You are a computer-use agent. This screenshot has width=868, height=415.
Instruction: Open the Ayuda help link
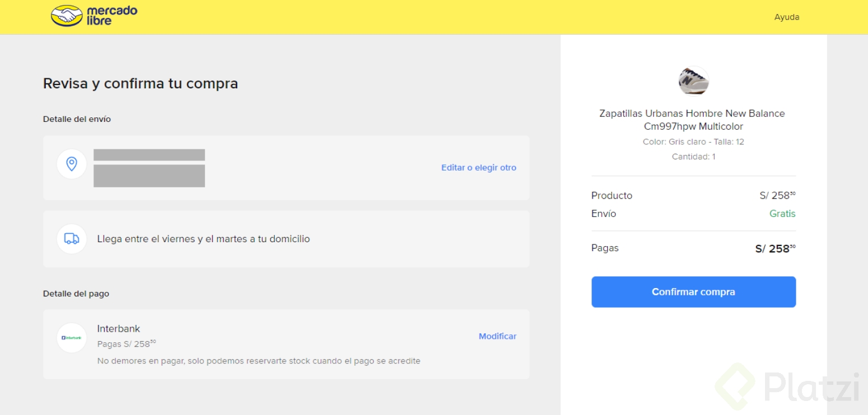(x=786, y=17)
